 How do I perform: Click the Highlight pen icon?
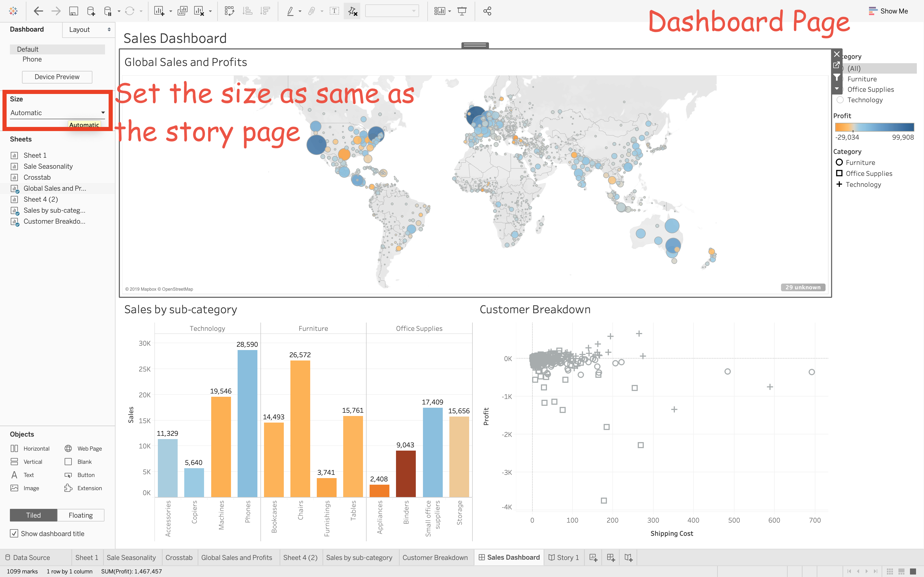pyautogui.click(x=291, y=11)
